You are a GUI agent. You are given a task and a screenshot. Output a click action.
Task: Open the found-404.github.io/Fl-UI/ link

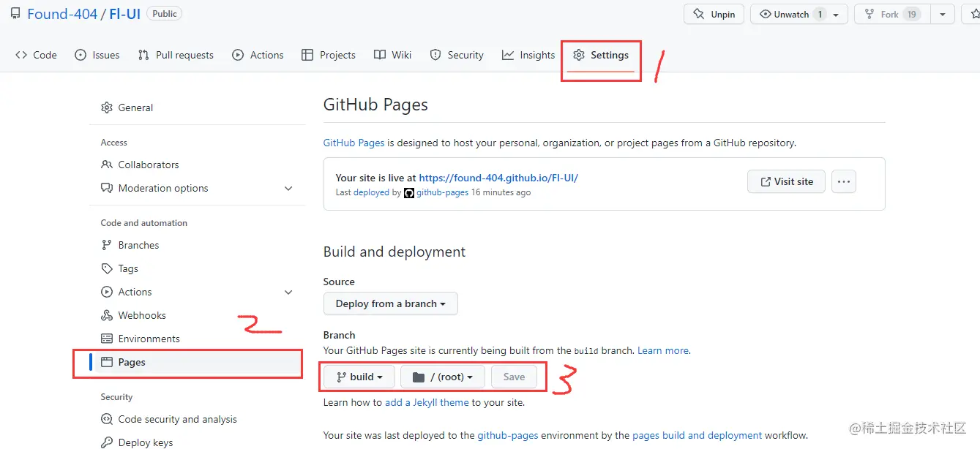498,178
